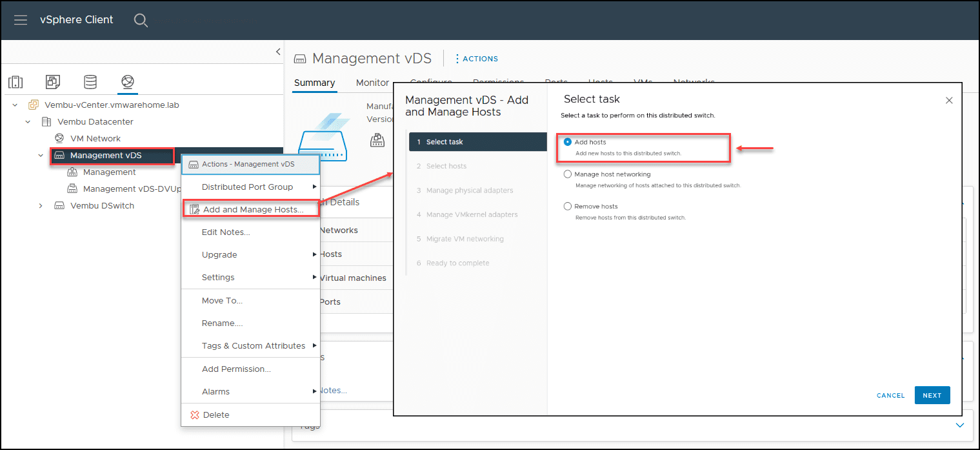Collapse the navigator side panel
Image resolution: width=980 pixels, height=450 pixels.
[x=278, y=52]
